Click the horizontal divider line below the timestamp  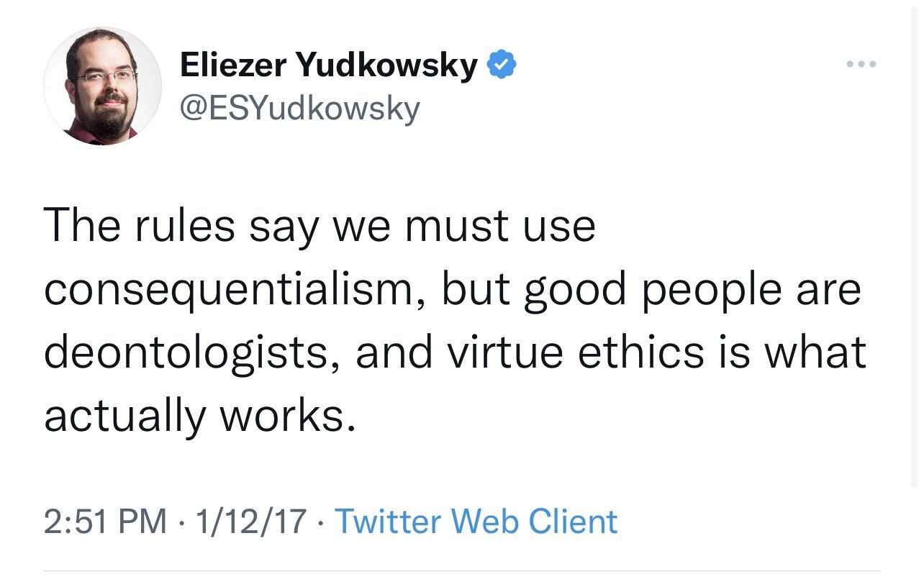click(462, 572)
